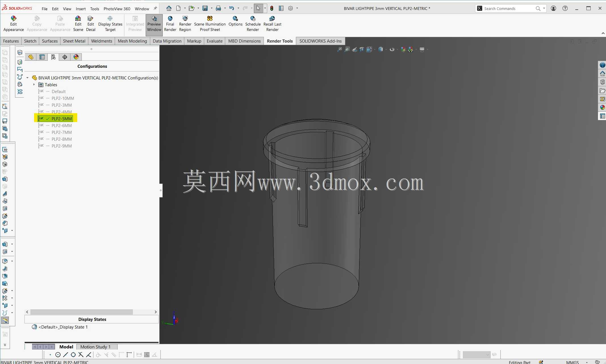Viewport: 606px width, 364px height.
Task: Click View Settings monitor icon
Action: click(x=422, y=49)
